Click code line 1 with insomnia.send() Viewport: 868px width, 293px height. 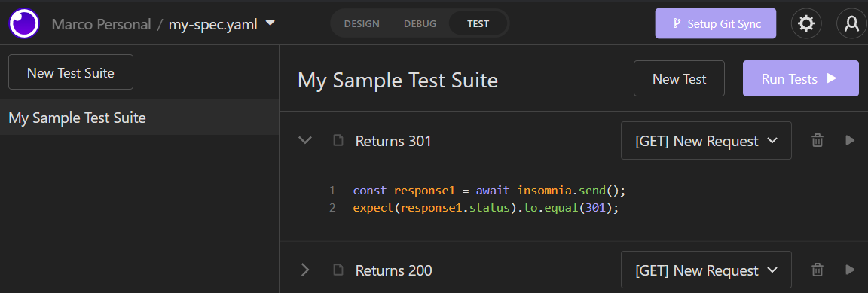click(x=489, y=191)
